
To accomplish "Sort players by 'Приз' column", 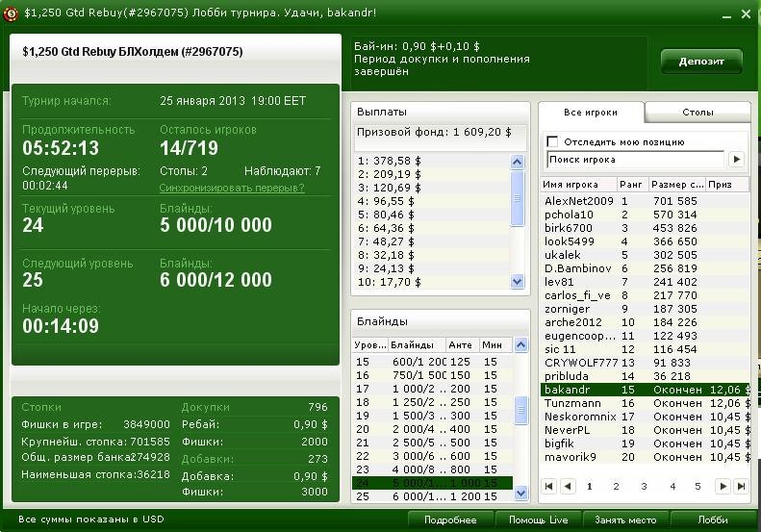I will click(727, 185).
